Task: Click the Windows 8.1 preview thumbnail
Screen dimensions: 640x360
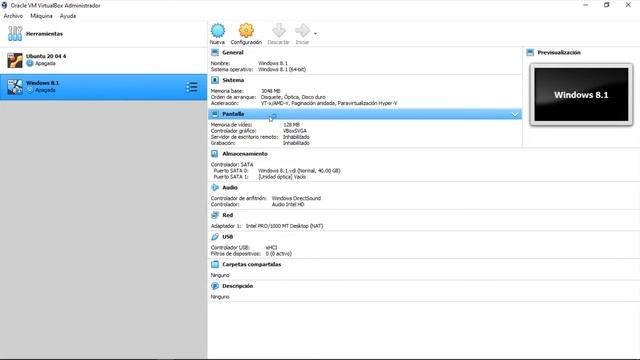Action: [581, 95]
